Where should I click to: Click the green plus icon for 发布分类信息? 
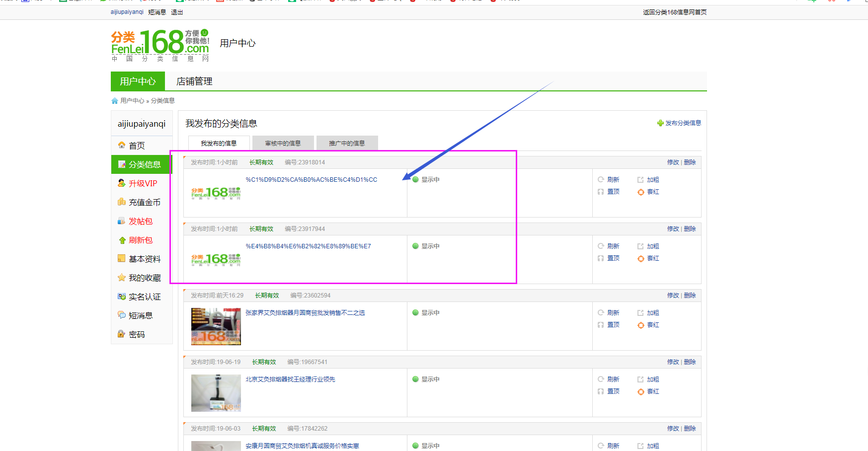660,123
